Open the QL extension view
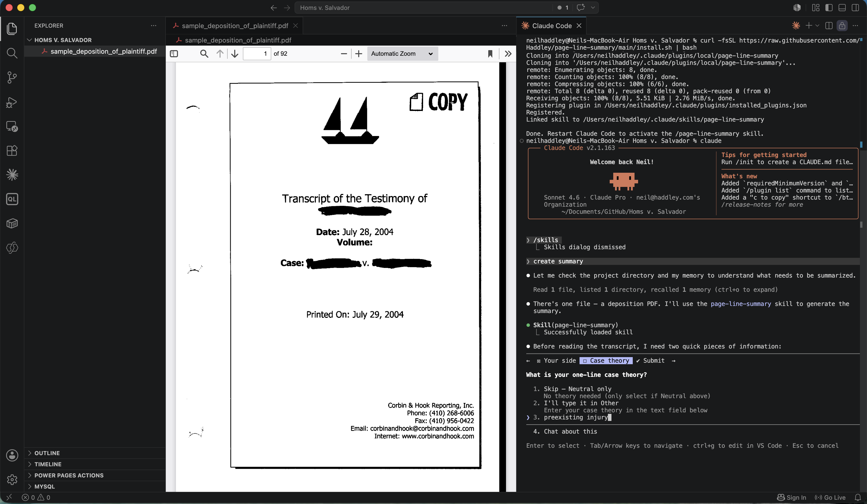This screenshot has width=867, height=504. pyautogui.click(x=12, y=199)
